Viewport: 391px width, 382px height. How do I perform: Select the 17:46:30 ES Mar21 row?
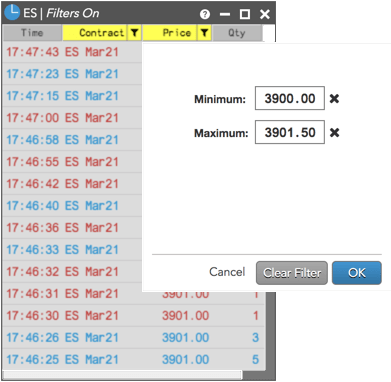(x=133, y=316)
